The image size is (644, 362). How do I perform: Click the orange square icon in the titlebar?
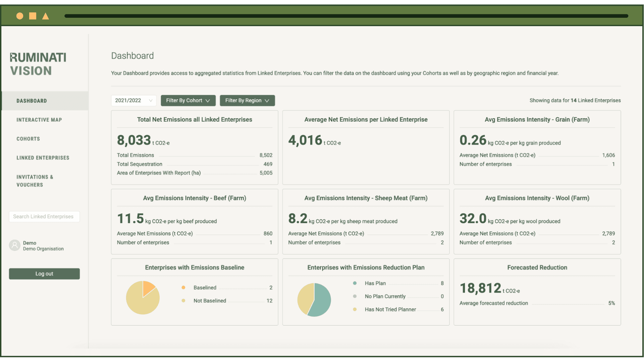click(33, 16)
